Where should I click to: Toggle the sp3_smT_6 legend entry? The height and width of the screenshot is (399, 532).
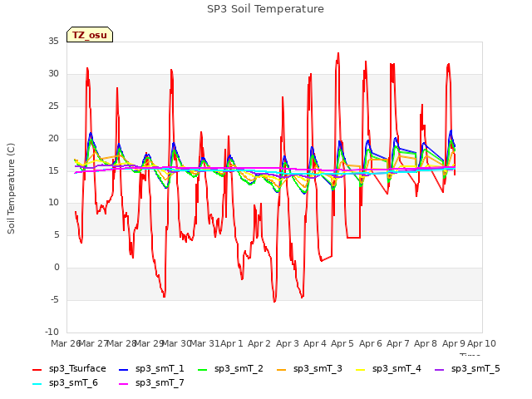[65, 383]
